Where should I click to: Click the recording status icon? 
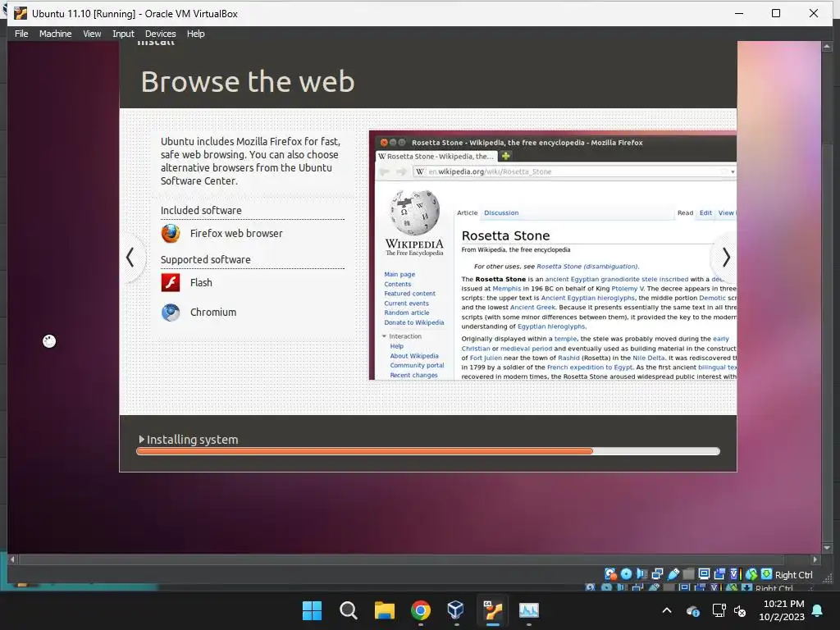[x=719, y=574]
